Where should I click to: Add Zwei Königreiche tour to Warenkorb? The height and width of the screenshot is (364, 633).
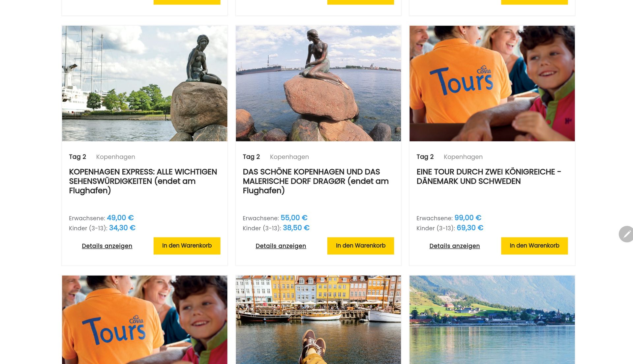point(534,246)
